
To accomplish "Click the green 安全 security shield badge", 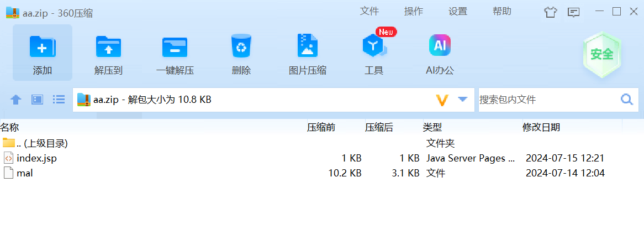I will pyautogui.click(x=601, y=54).
